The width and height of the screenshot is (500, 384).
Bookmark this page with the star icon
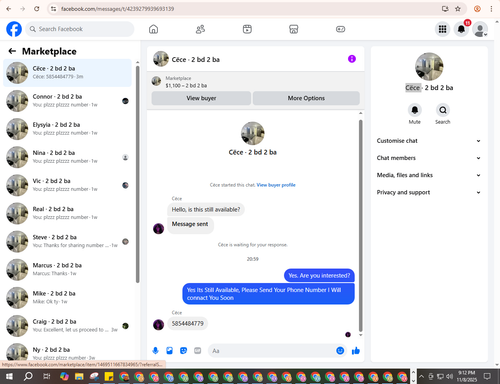pyautogui.click(x=458, y=9)
